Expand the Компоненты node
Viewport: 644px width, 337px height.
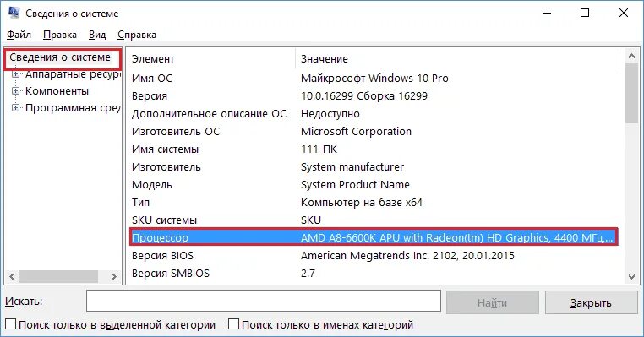15,90
